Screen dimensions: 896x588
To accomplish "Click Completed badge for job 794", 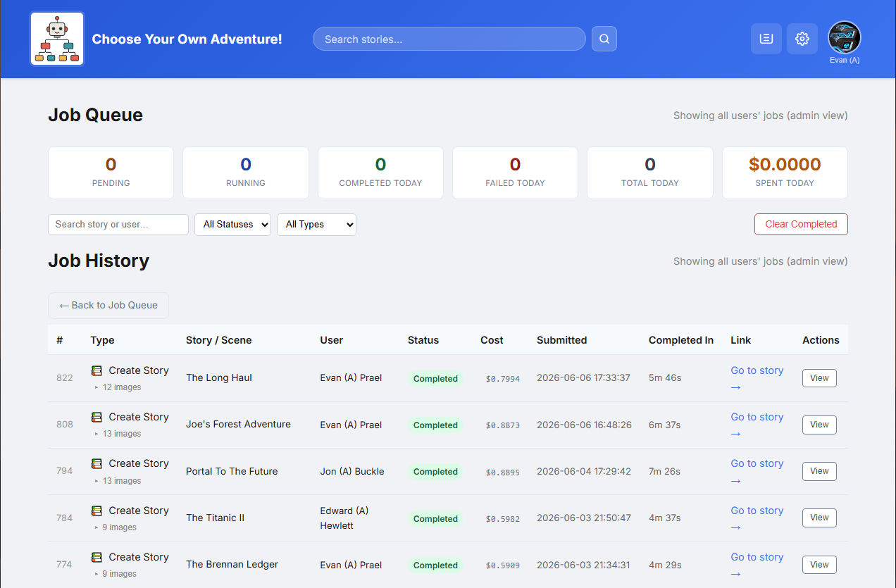I will point(435,472).
